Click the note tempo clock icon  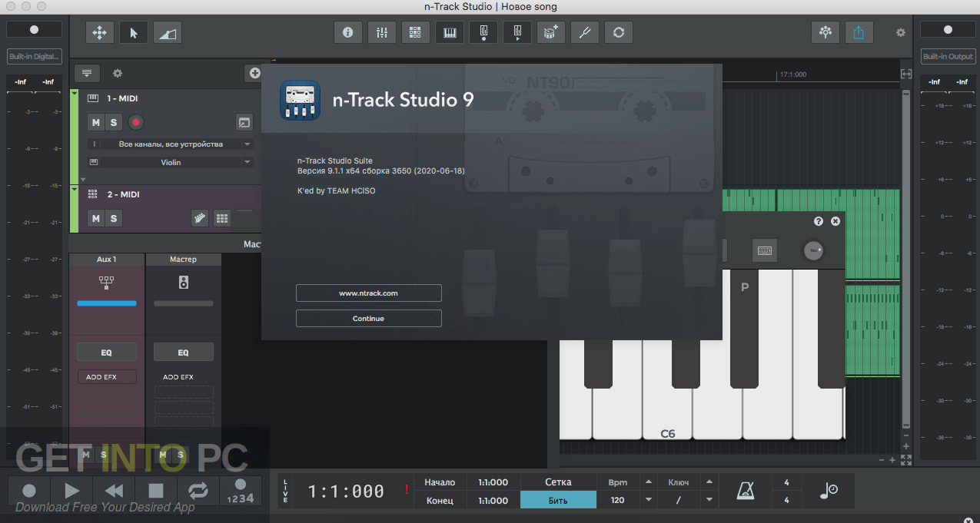point(829,491)
